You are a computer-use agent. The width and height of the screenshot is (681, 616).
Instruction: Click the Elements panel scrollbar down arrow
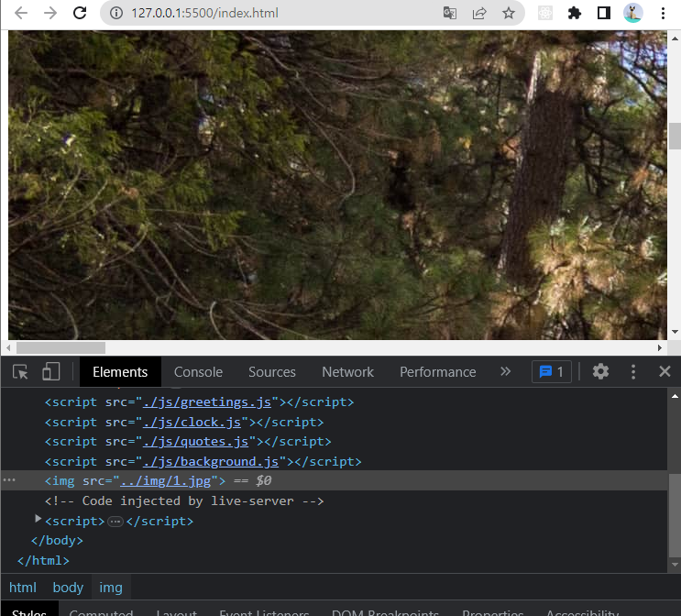(675, 565)
